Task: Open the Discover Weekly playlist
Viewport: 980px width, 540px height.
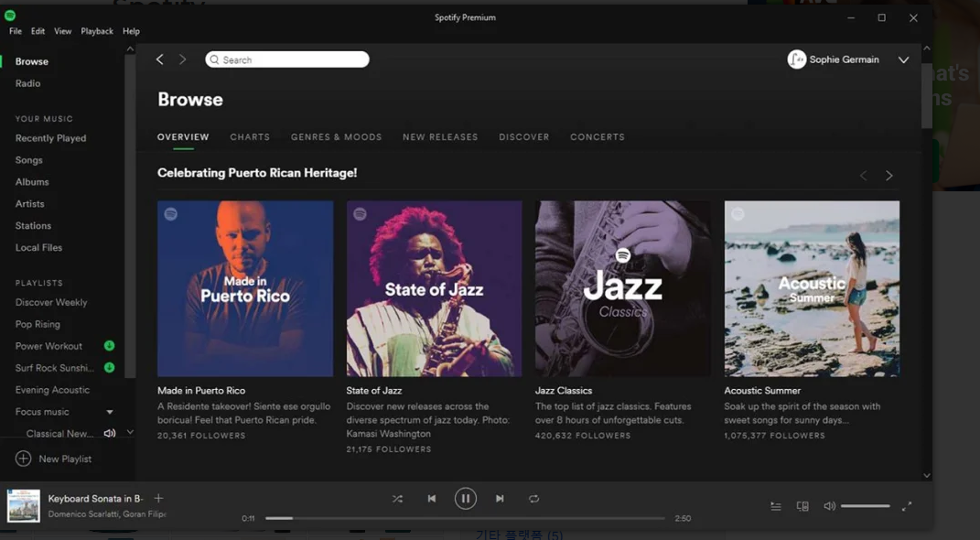Action: click(x=51, y=303)
